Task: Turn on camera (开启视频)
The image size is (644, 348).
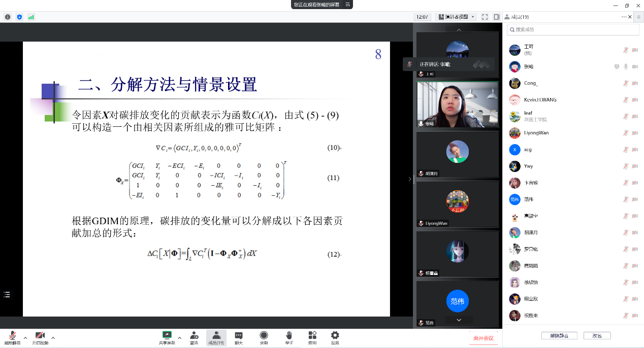Action: click(40, 337)
